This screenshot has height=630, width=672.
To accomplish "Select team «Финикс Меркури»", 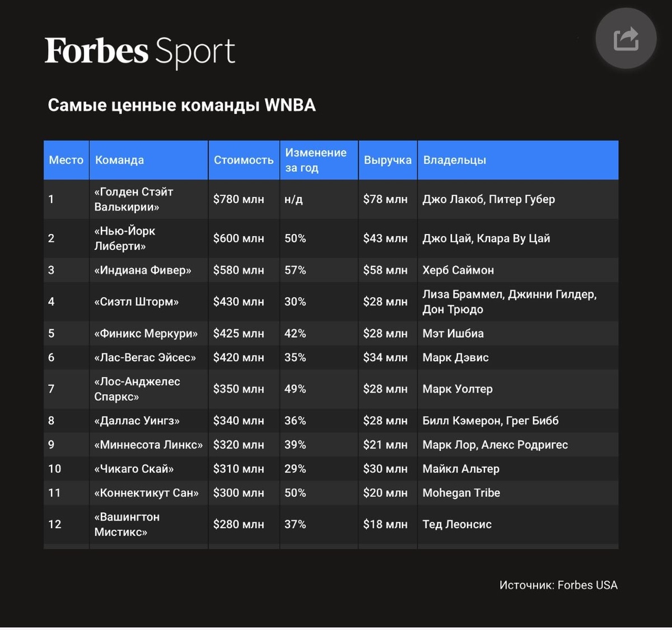I will point(146,334).
